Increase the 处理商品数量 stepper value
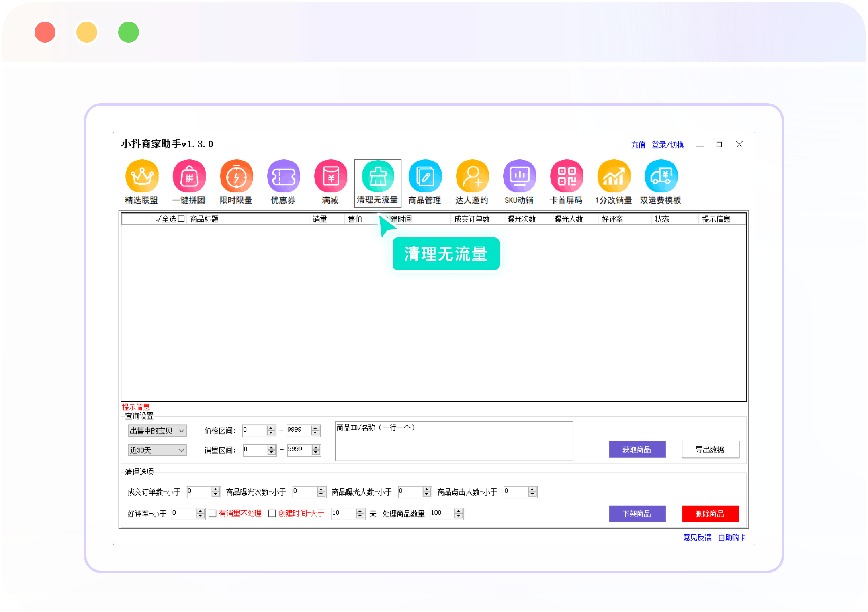The image size is (868, 612). 459,511
